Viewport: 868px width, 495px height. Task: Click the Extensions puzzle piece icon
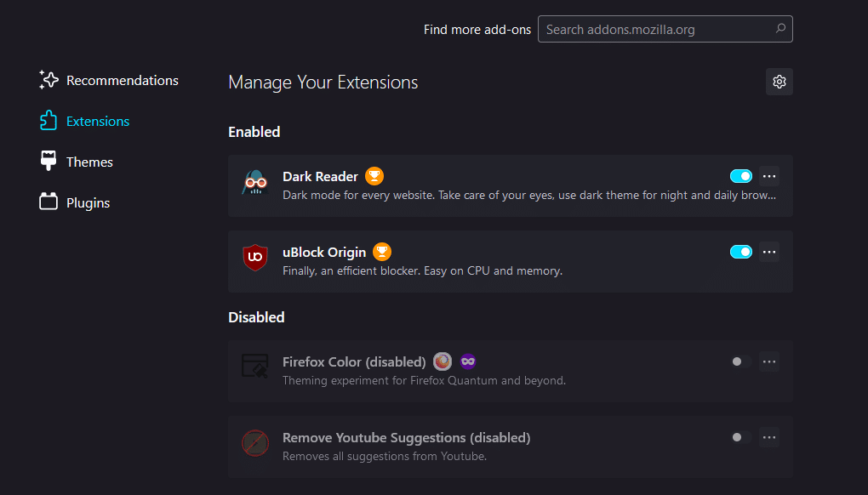pos(49,121)
